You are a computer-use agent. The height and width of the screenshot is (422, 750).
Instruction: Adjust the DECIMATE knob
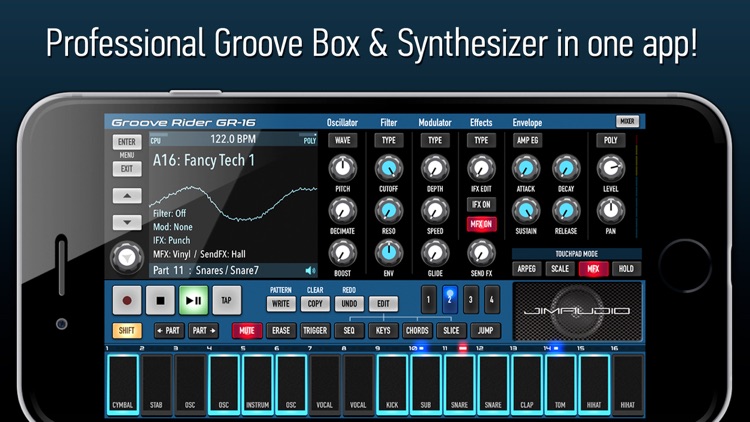342,211
